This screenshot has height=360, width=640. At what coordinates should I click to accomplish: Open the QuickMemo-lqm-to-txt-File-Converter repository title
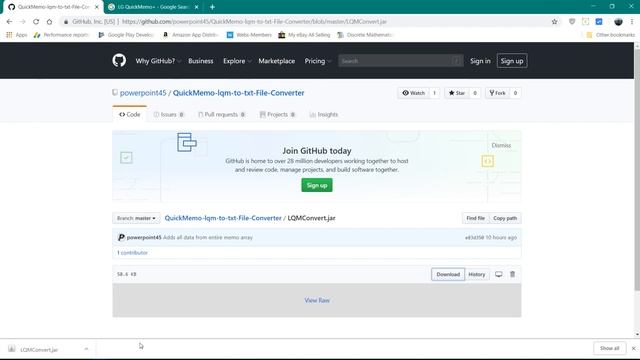[238, 93]
